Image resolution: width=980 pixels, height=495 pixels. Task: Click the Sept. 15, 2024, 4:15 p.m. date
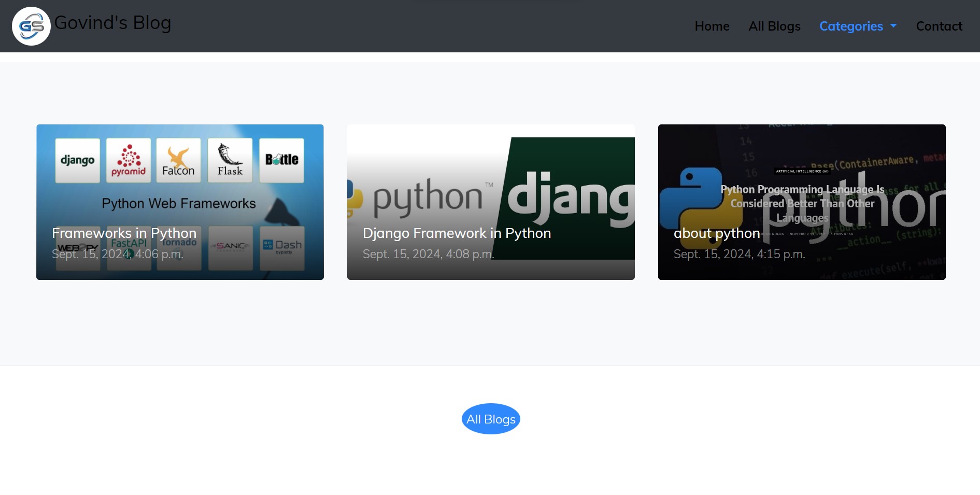pos(740,254)
